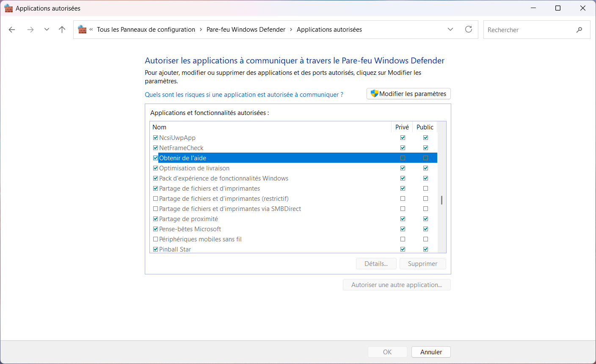Navigate to Pare-feu Windows Defender breadcrumb

coord(246,30)
